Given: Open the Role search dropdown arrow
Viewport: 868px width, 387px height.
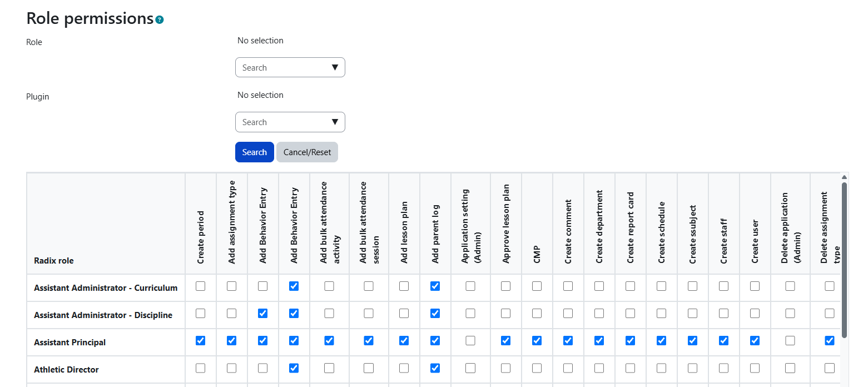Looking at the screenshot, I should pyautogui.click(x=335, y=67).
